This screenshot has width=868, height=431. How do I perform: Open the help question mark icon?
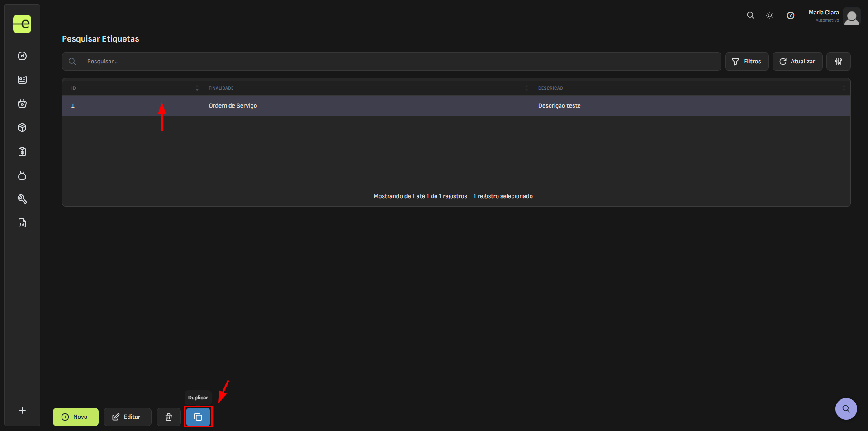click(791, 15)
